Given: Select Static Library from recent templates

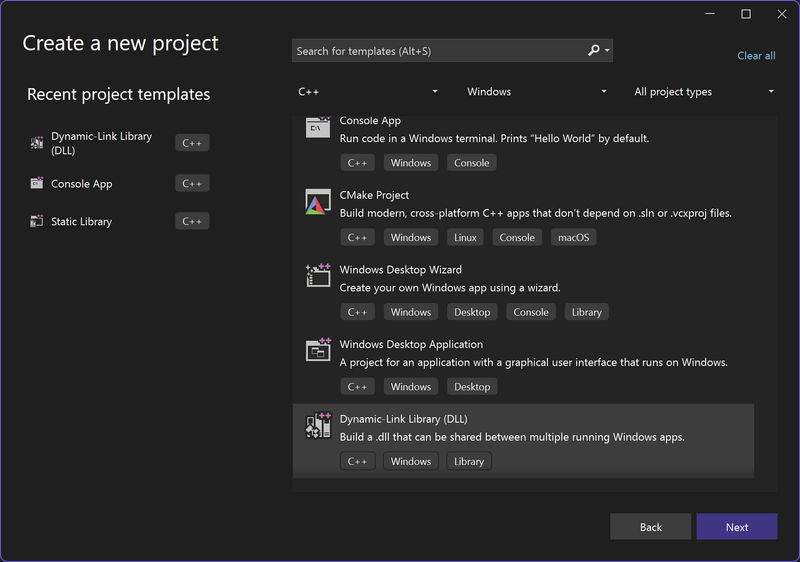Looking at the screenshot, I should pos(82,221).
